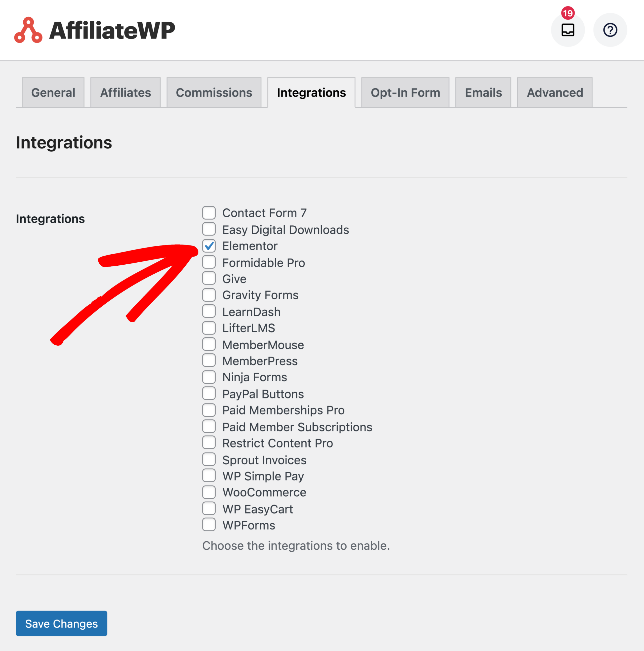Enable the Sprout Invoices checkbox
The image size is (644, 651).
click(209, 459)
